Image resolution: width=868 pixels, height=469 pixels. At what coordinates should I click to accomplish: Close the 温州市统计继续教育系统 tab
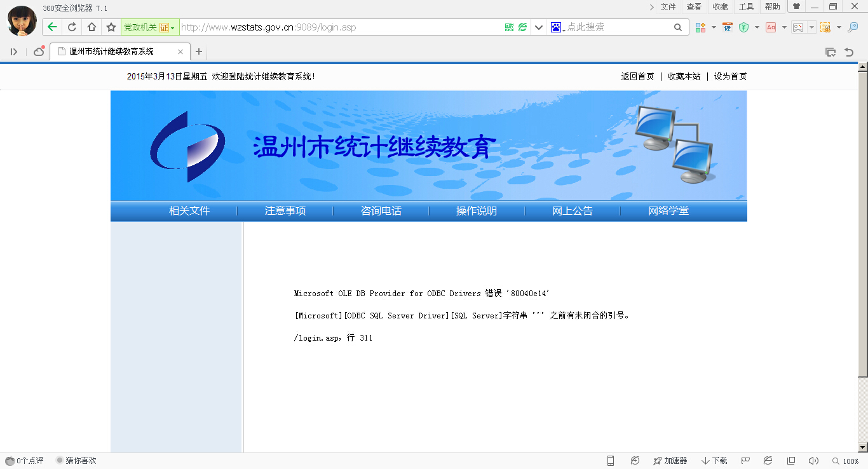coord(180,51)
